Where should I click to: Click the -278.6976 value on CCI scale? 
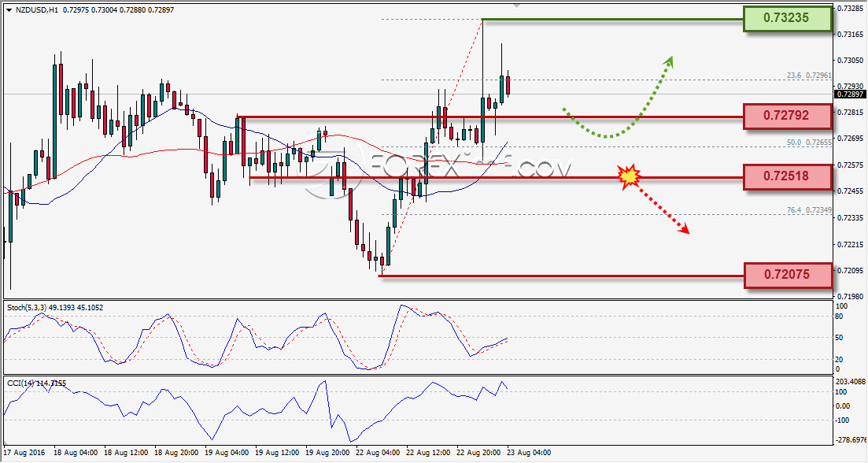850,439
